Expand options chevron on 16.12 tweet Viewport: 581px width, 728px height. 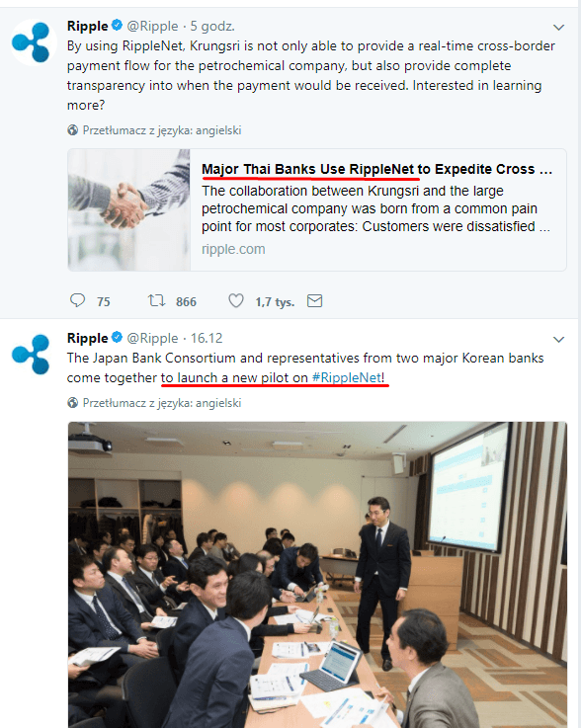[558, 340]
